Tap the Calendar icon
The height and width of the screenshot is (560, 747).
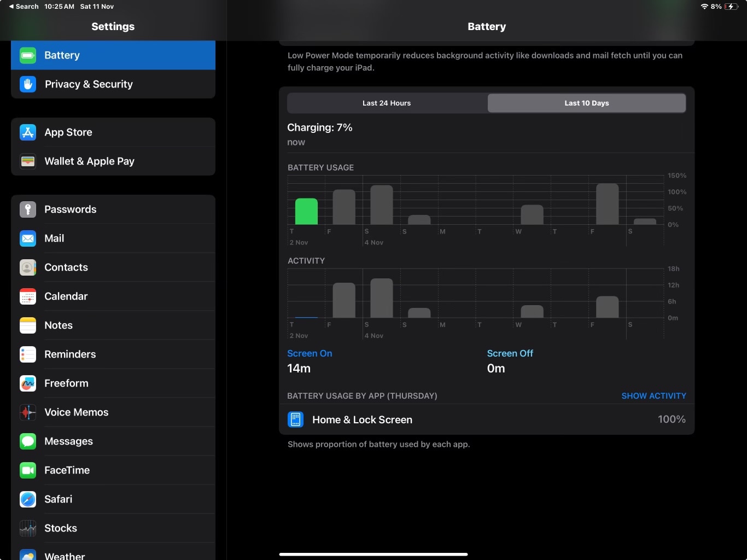click(28, 296)
